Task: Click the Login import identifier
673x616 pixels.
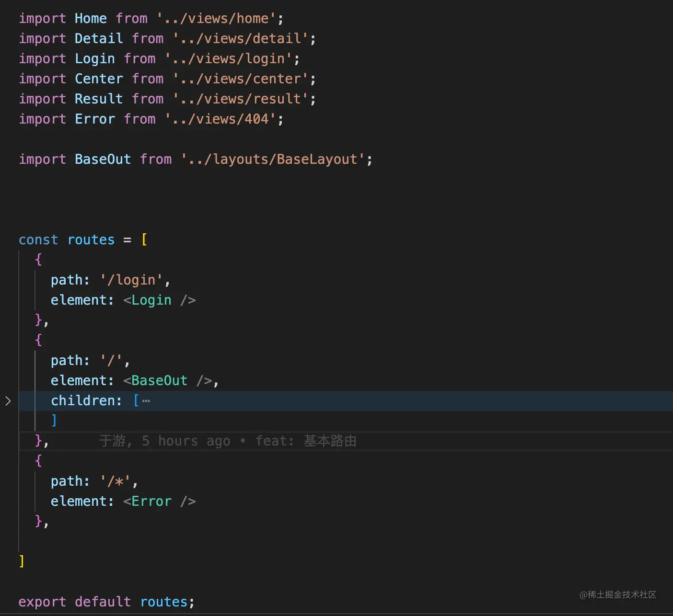Action: [x=95, y=59]
